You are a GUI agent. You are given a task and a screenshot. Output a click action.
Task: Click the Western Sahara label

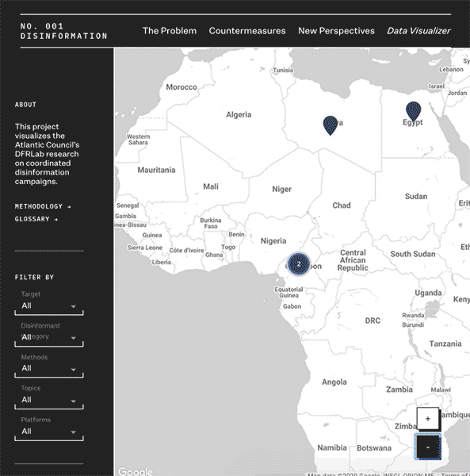(x=138, y=140)
